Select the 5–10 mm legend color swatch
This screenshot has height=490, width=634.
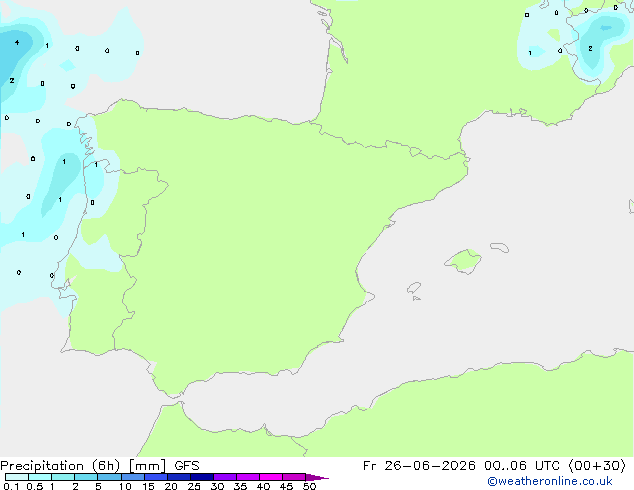click(109, 477)
